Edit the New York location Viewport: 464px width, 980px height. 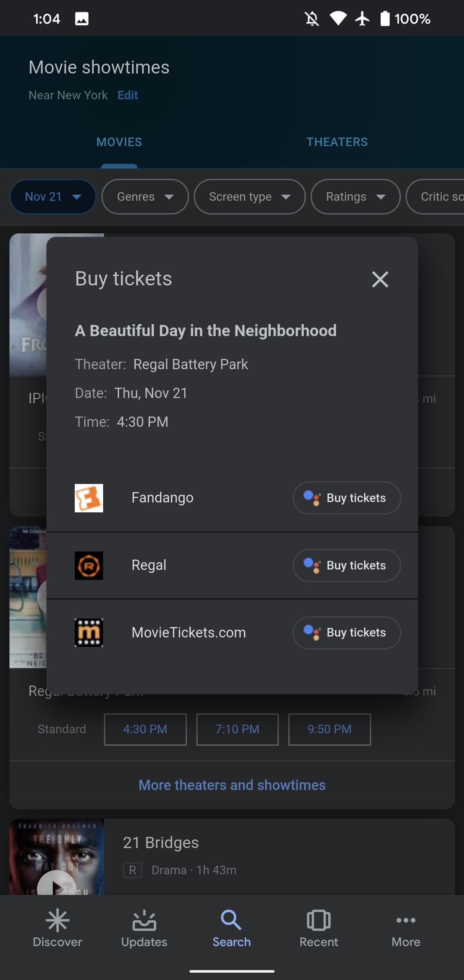[127, 95]
